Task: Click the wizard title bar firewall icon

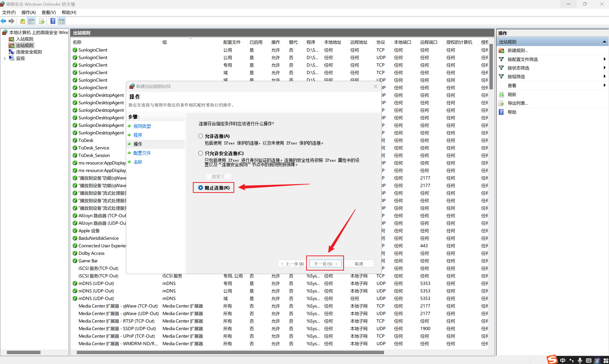Action: click(x=132, y=86)
